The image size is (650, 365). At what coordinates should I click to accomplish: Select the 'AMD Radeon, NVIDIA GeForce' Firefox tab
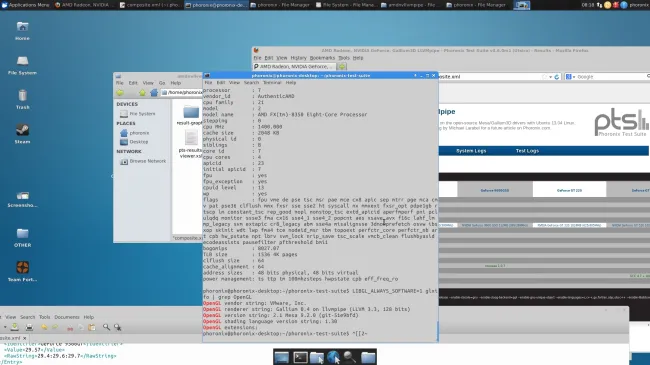pyautogui.click(x=295, y=66)
